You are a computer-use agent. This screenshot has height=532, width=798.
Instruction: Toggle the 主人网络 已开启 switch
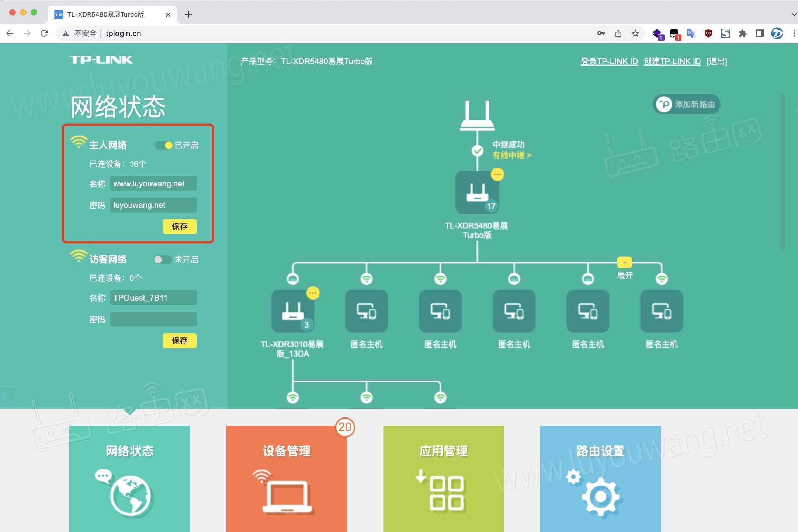pyautogui.click(x=161, y=145)
